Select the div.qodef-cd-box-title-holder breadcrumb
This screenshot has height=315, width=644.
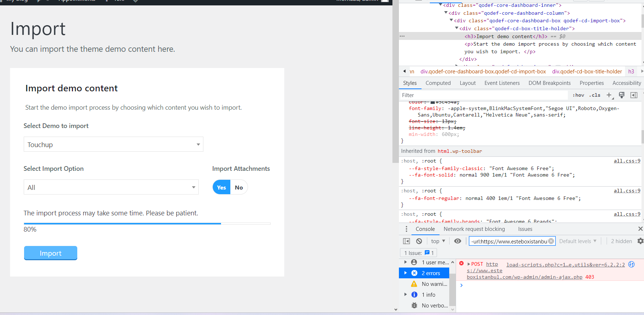tap(587, 72)
